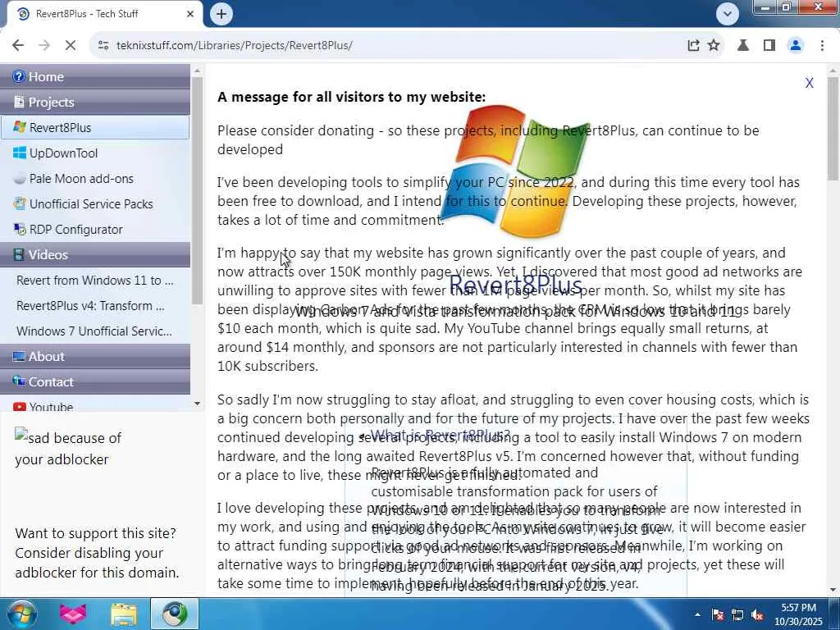Click the main page scrollbar thumb

[833, 129]
